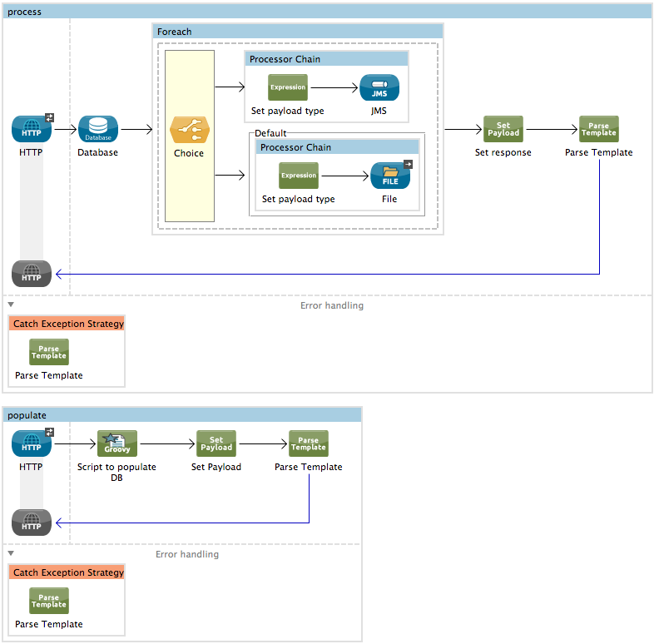Select the upper Processor Chain header
Image resolution: width=659 pixels, height=644 pixels.
tap(326, 59)
